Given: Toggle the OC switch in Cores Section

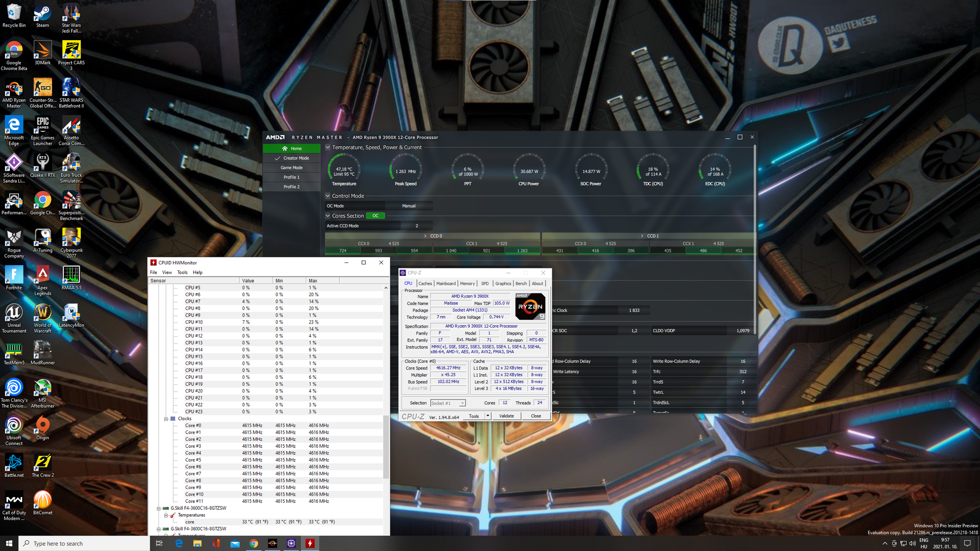Looking at the screenshot, I should pos(375,216).
